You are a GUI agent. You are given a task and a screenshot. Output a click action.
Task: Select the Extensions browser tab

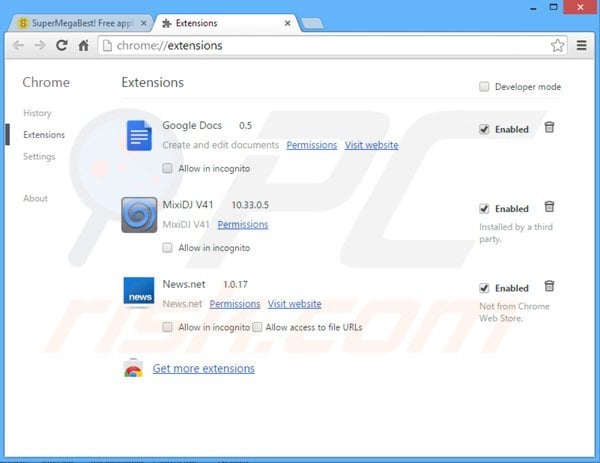coord(226,23)
